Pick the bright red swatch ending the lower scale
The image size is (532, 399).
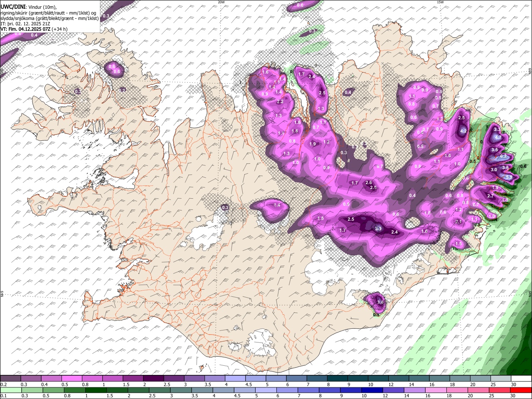[521, 390]
